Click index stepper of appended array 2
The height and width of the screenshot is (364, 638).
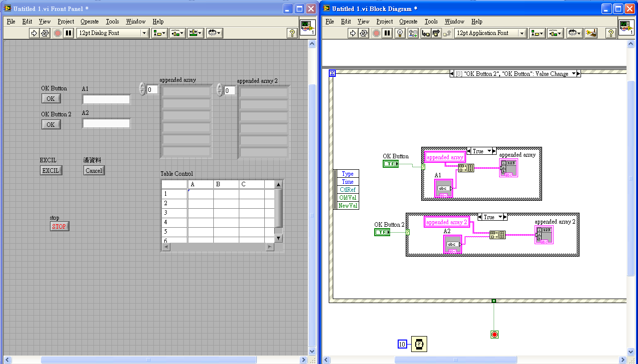[220, 90]
